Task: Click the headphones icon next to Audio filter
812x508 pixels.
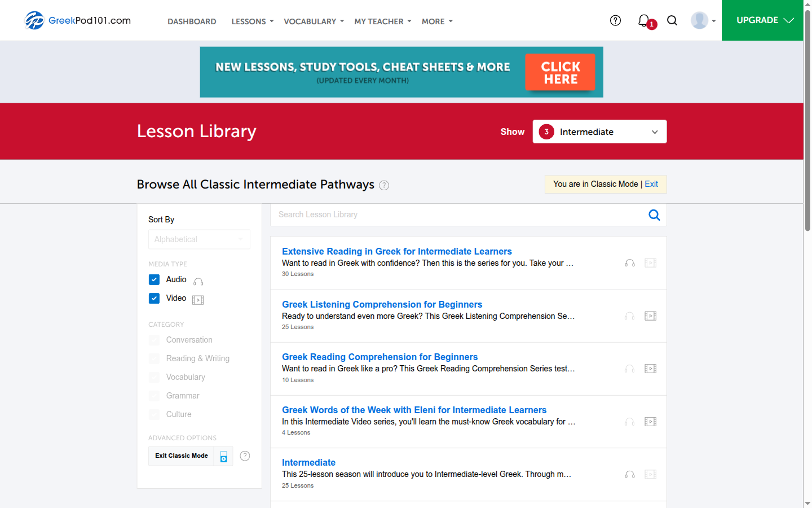Action: tap(198, 281)
